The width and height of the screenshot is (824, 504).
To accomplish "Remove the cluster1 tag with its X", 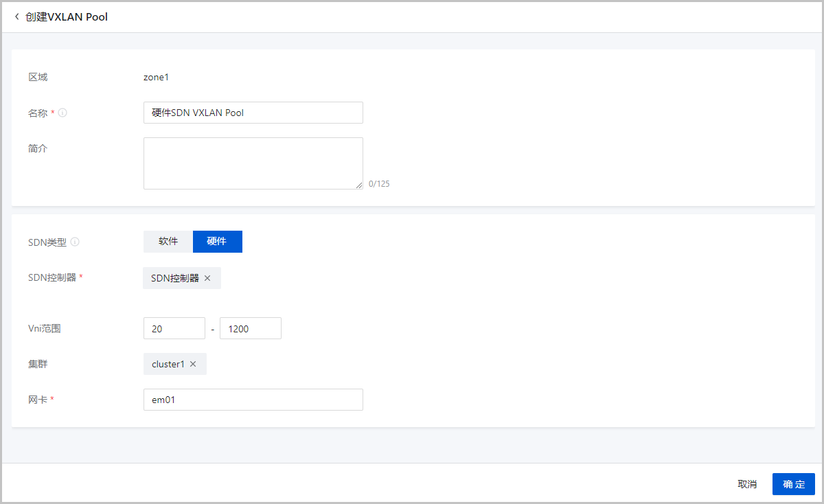I will coord(193,364).
